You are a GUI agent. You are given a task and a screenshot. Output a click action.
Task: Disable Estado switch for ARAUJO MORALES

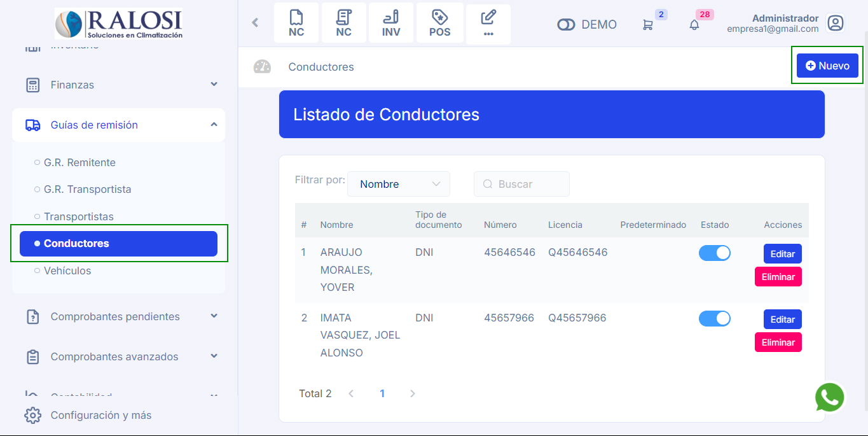pyautogui.click(x=714, y=253)
